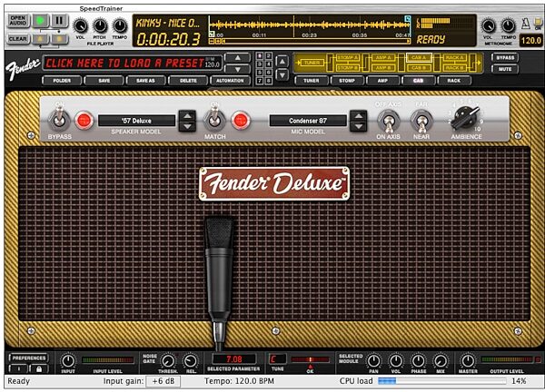Select the next preset with down arrow

coord(237,69)
